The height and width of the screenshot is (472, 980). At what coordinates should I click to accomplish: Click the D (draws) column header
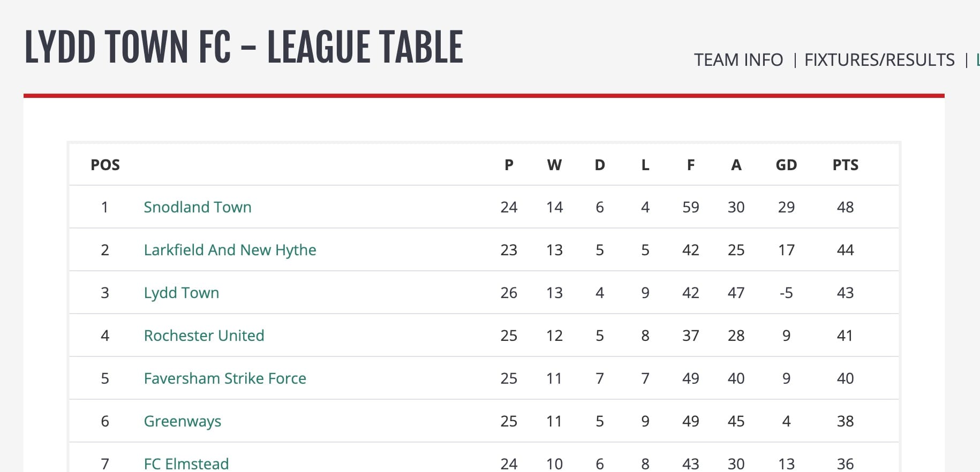(x=600, y=165)
